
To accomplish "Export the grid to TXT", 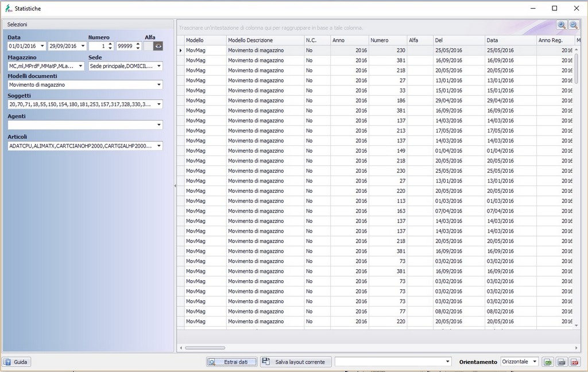I will [x=562, y=362].
